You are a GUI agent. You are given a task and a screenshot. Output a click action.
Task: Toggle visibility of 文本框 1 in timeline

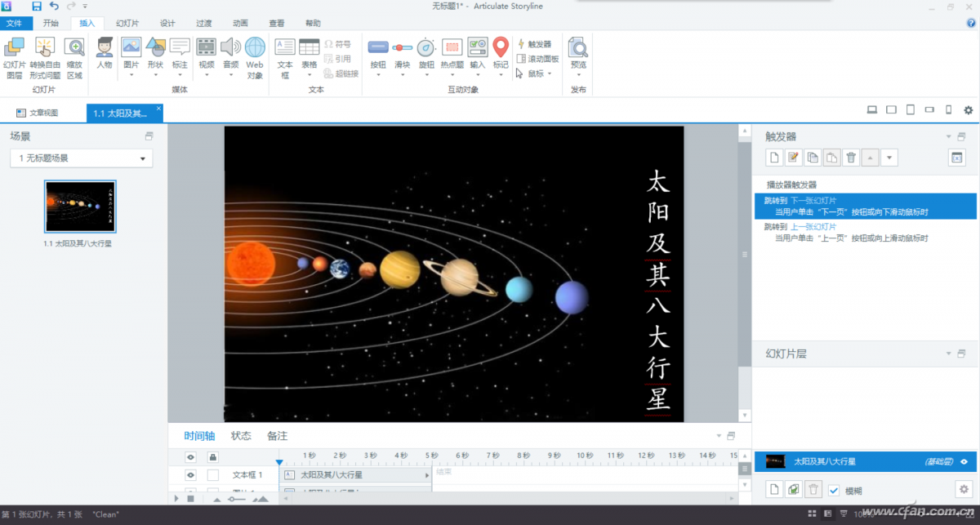click(190, 474)
